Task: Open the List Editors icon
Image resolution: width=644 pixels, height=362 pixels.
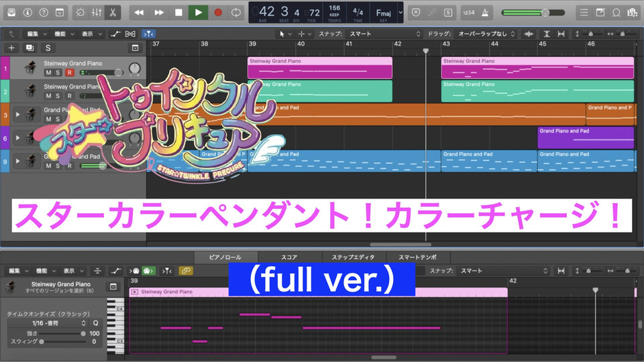Action: (x=584, y=13)
